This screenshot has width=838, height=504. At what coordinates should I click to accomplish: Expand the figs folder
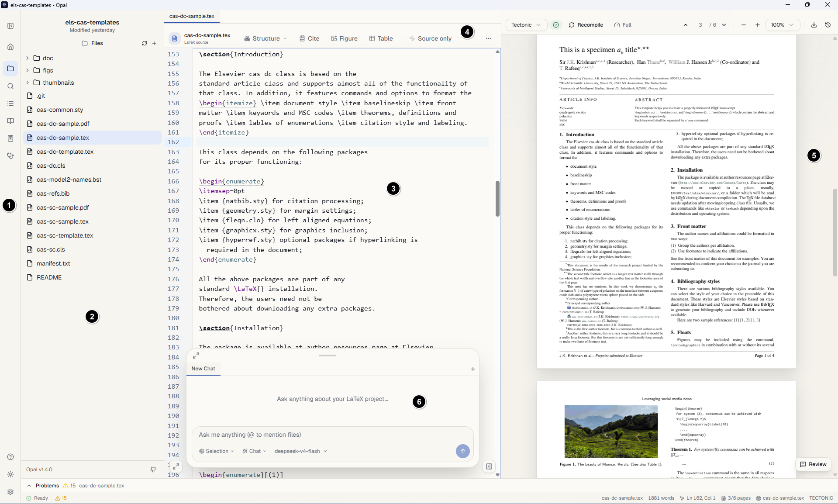point(92,70)
